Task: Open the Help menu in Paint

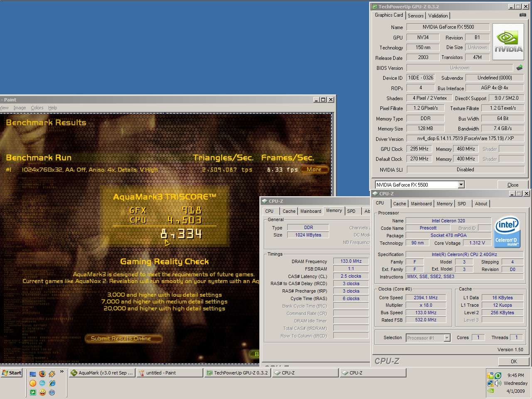Action: pyautogui.click(x=52, y=108)
